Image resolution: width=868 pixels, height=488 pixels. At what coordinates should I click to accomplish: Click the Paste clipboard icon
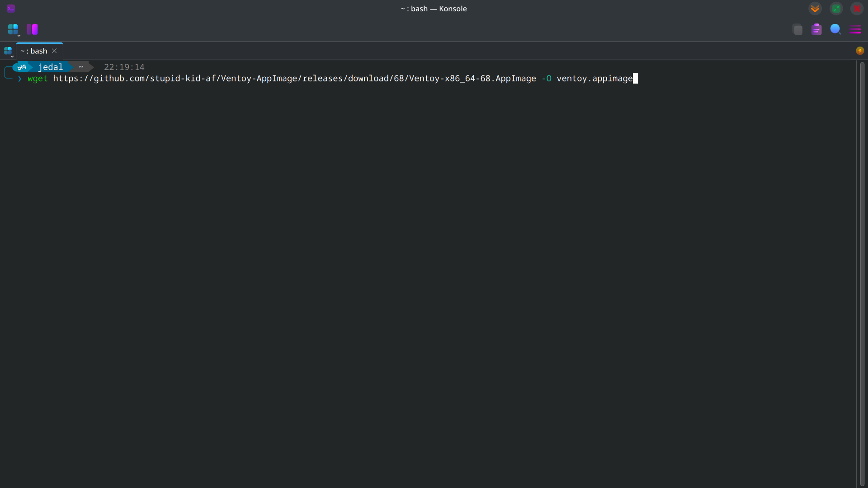click(x=816, y=29)
